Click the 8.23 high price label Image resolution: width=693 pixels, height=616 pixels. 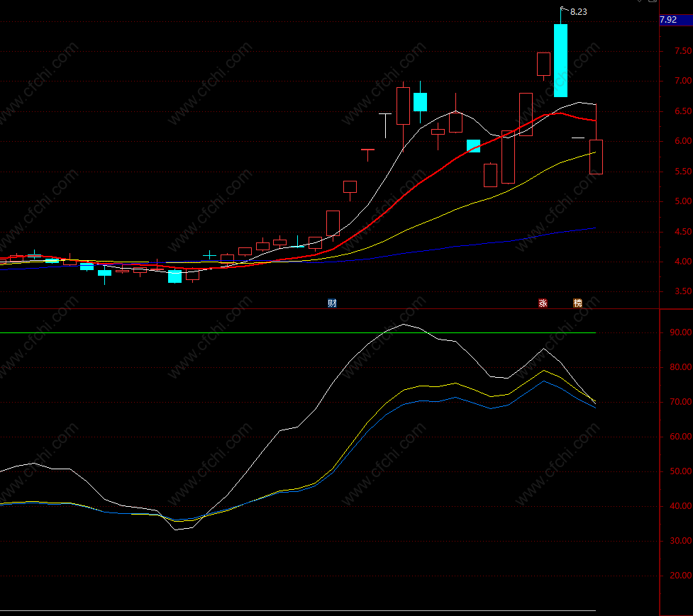579,12
